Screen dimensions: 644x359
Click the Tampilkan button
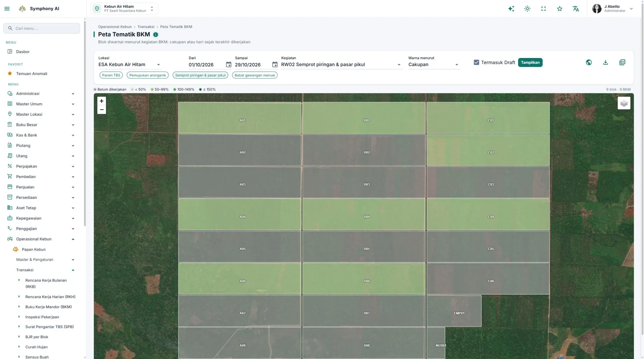tap(530, 63)
